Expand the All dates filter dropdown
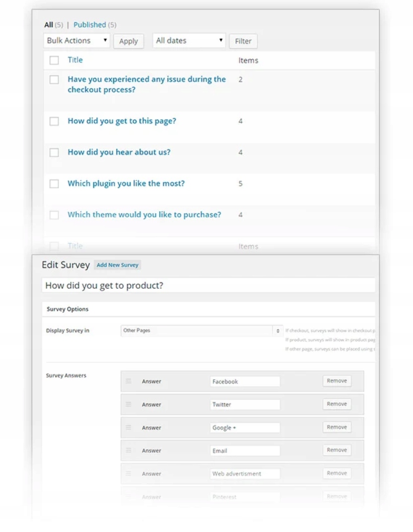This screenshot has width=413, height=532. tap(189, 41)
